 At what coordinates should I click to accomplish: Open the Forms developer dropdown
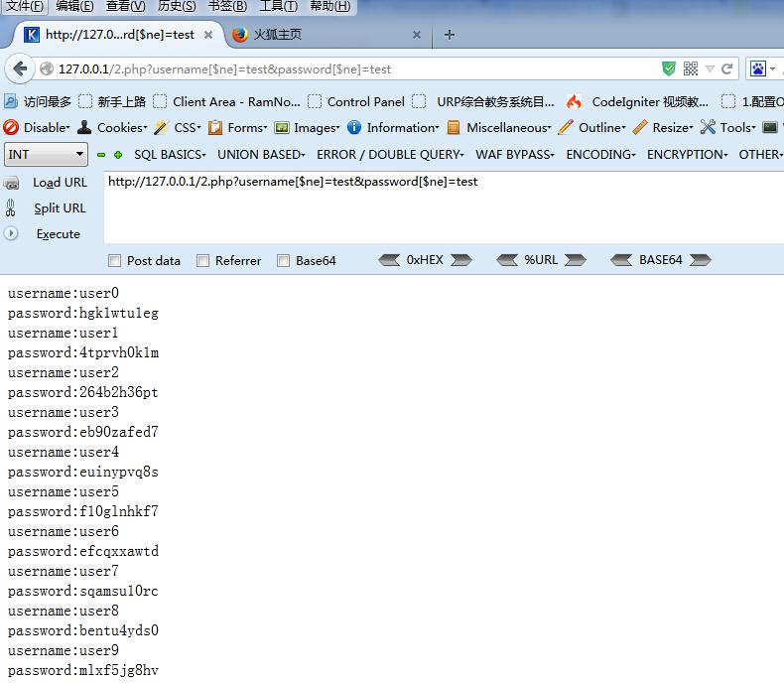pos(237,128)
